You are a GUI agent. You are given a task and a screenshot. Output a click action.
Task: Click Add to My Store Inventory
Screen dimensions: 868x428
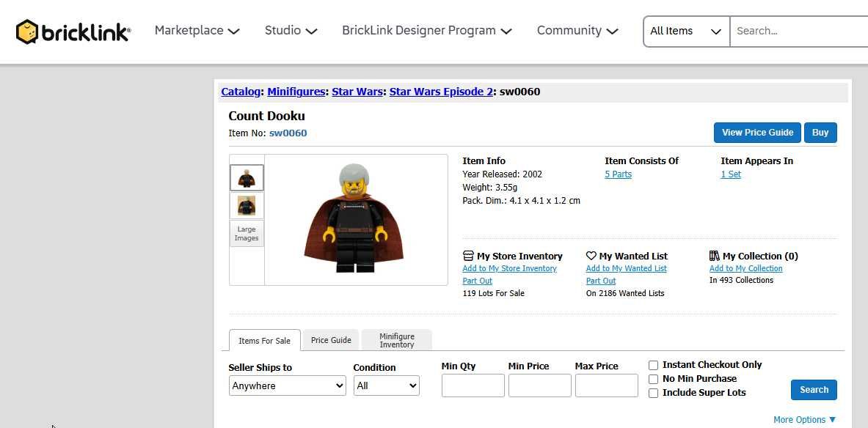509,268
